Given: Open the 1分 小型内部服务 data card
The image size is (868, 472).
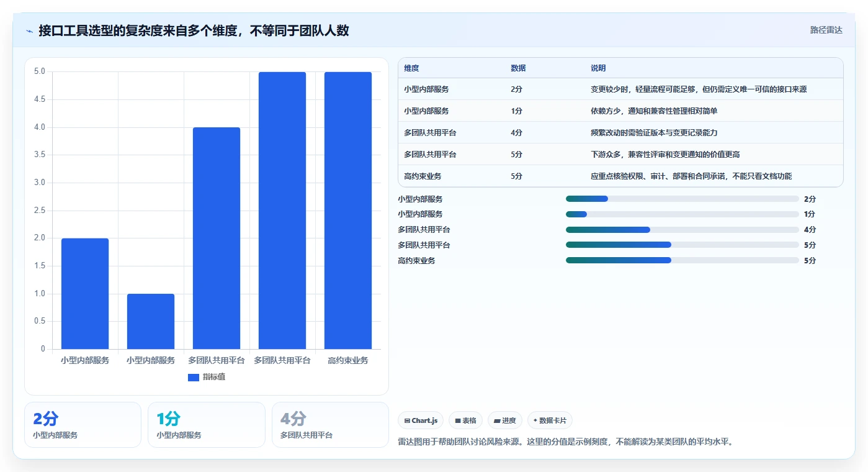Looking at the screenshot, I should [x=207, y=425].
